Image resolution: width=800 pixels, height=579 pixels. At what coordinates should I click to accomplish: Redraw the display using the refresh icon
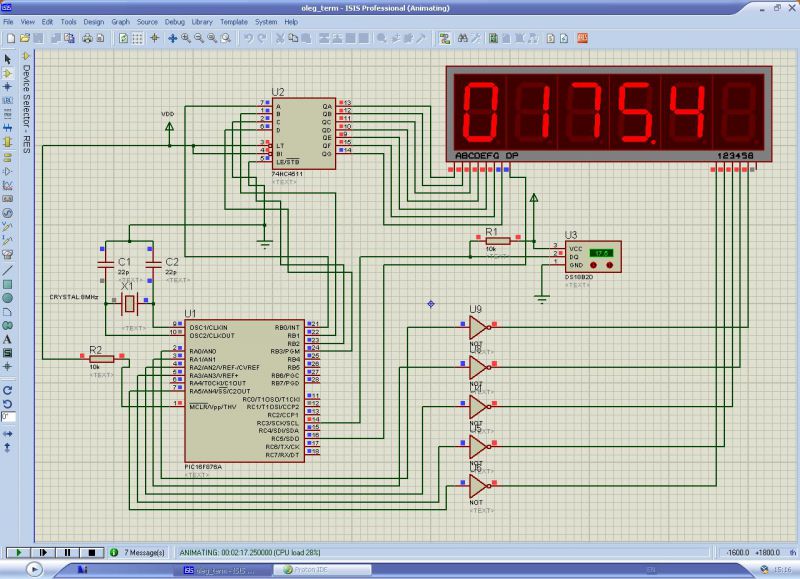[123, 38]
